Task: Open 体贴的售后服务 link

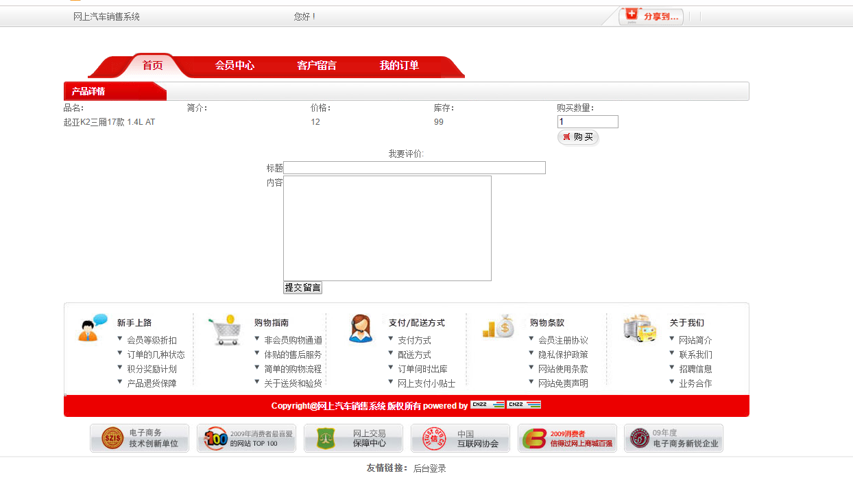Action: [293, 355]
